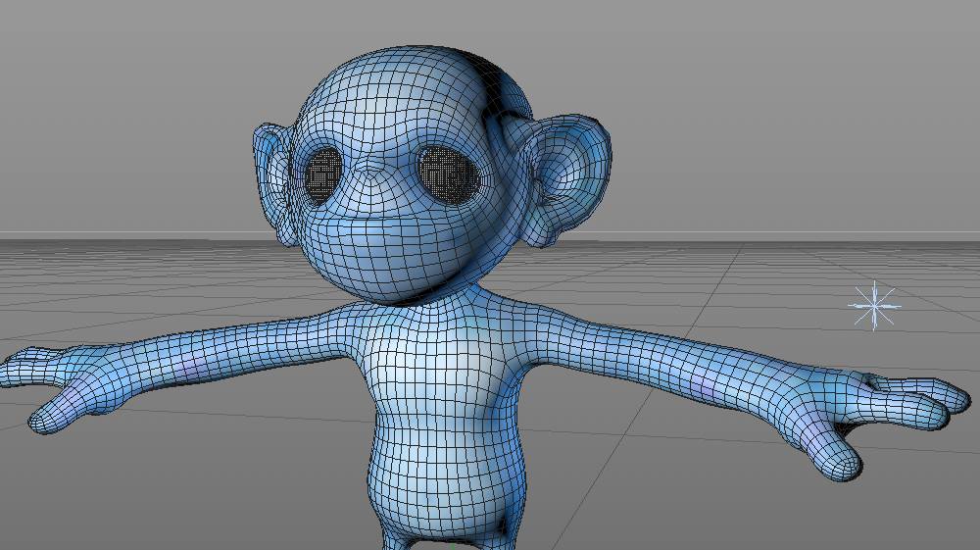The width and height of the screenshot is (980, 550).
Task: Select the star-shaped light object icon
Action: pyautogui.click(x=874, y=305)
